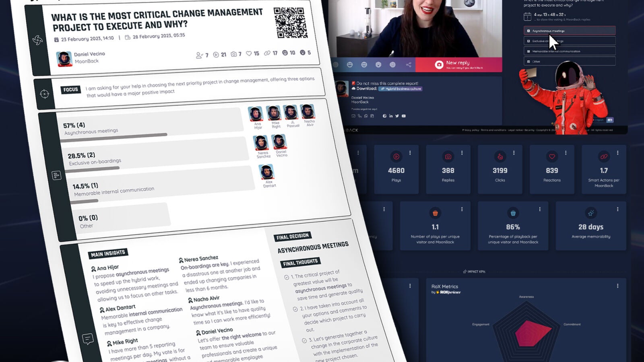Select the Memorable internal communication option
The width and height of the screenshot is (644, 362).
[x=569, y=51]
